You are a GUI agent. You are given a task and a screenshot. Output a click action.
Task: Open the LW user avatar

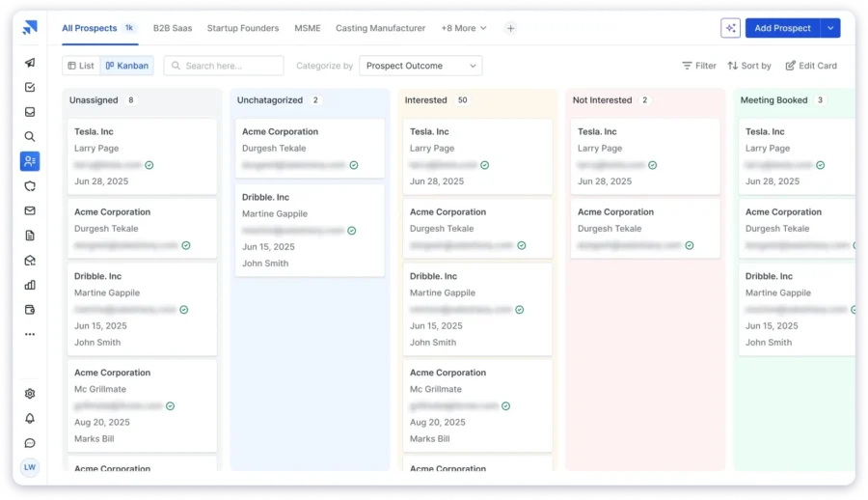[30, 467]
